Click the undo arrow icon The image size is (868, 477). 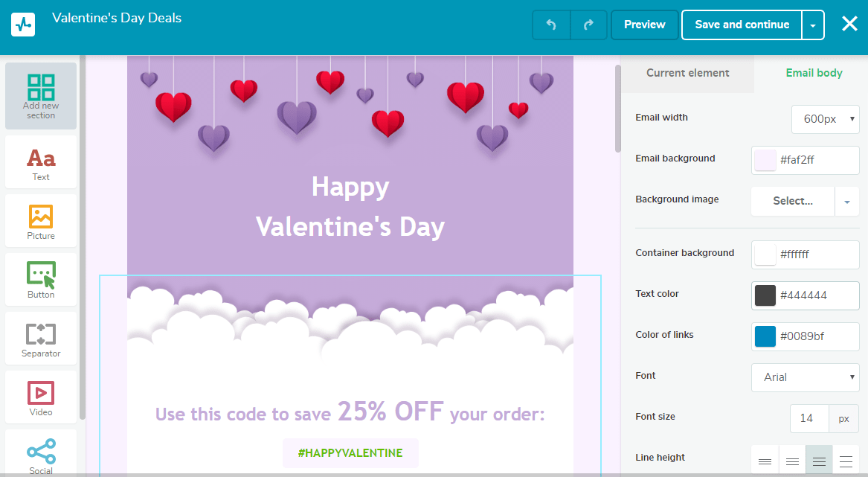tap(551, 25)
